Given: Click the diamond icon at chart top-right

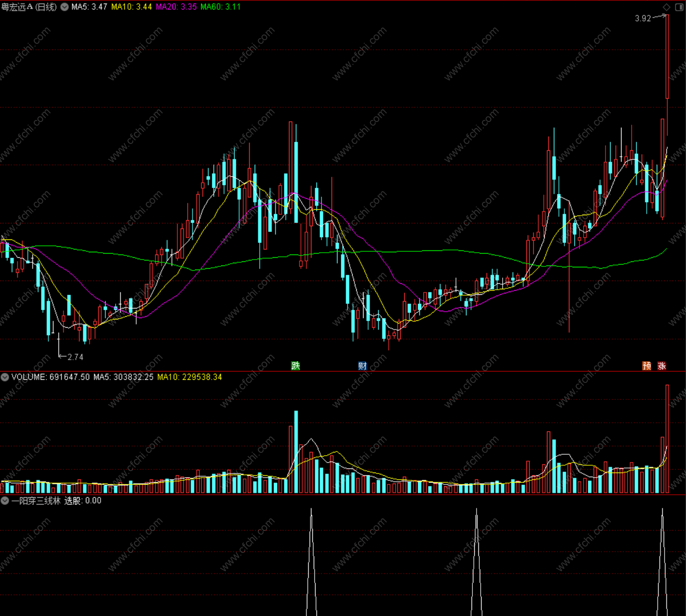Looking at the screenshot, I should 667,7.
